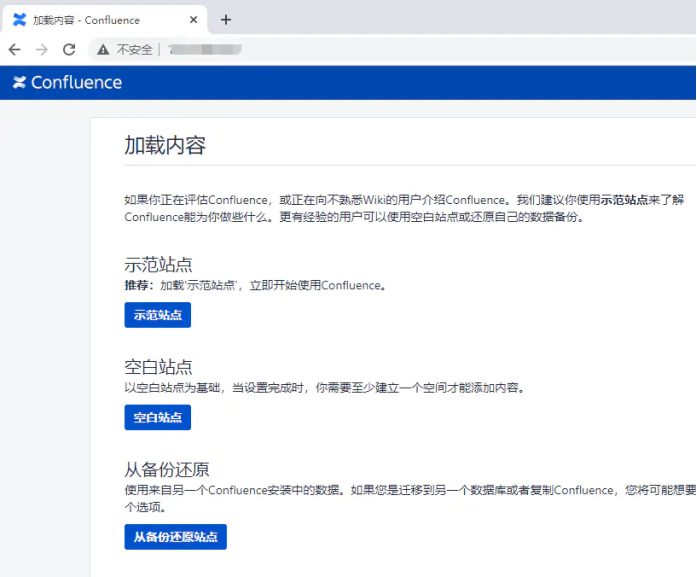The width and height of the screenshot is (697, 577).
Task: Click the 加载内容 page heading
Action: coord(165,145)
